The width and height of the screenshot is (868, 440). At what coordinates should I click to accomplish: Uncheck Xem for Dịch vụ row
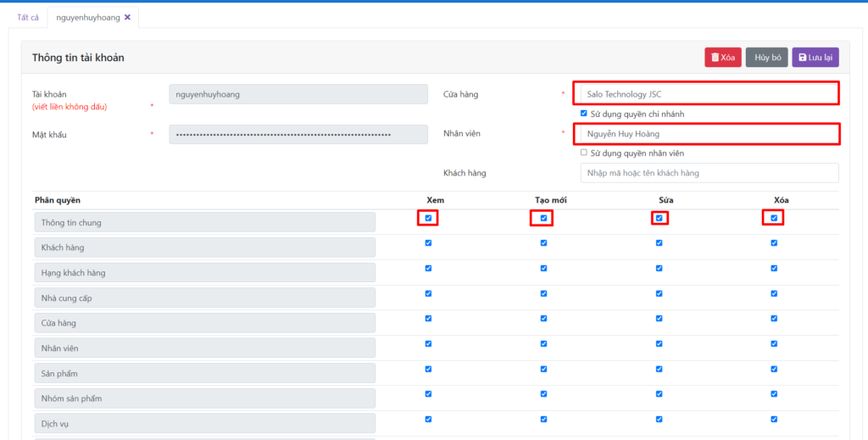coord(428,419)
